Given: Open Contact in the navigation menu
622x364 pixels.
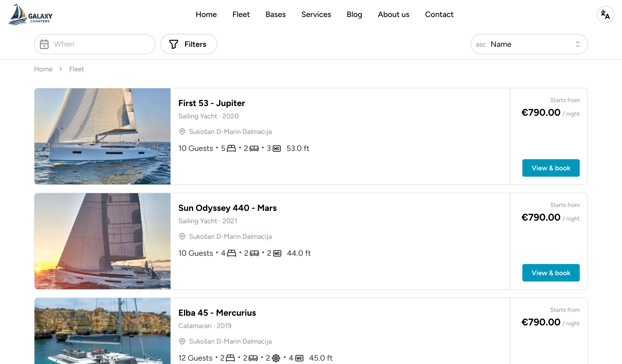Looking at the screenshot, I should [x=439, y=14].
